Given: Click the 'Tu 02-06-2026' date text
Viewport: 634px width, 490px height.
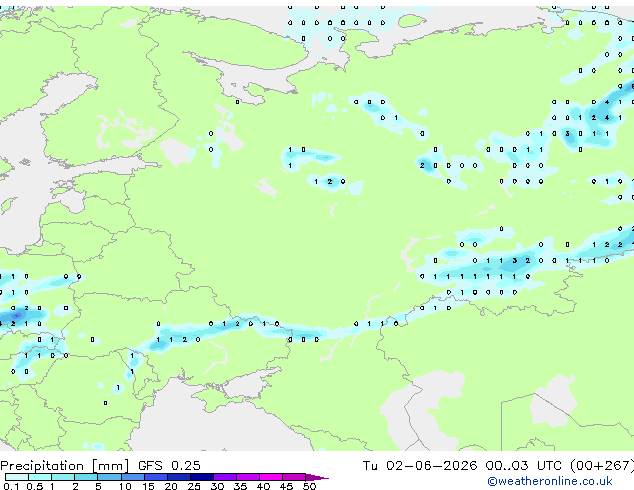Looking at the screenshot, I should tap(420, 466).
